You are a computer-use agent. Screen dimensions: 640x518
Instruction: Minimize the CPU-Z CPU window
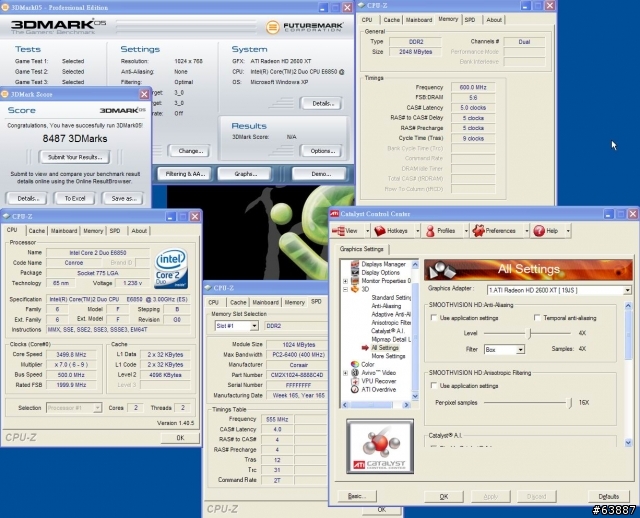[x=170, y=216]
